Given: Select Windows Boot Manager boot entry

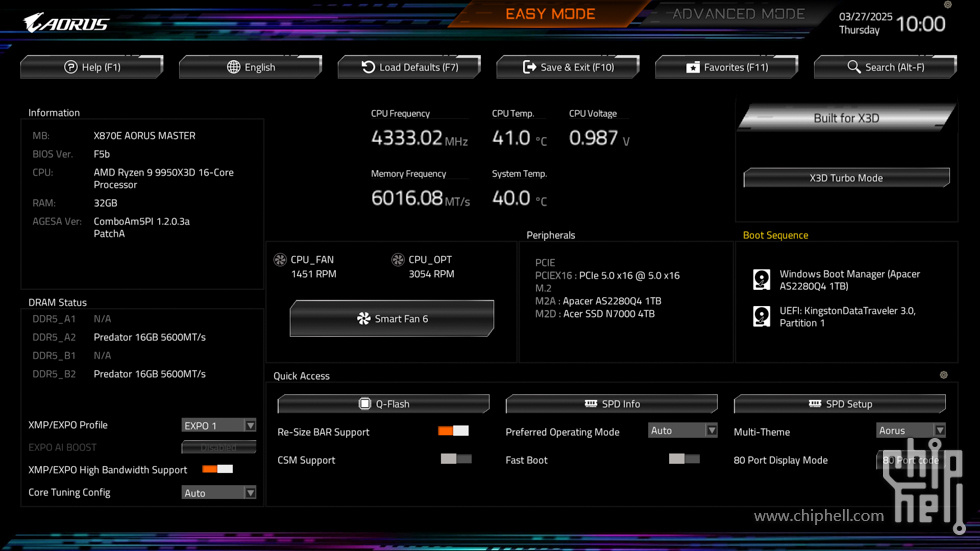Looking at the screenshot, I should (x=849, y=280).
